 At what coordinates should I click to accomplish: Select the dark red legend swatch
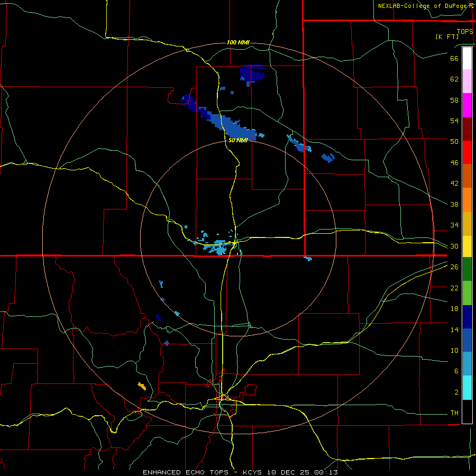pyautogui.click(x=467, y=129)
